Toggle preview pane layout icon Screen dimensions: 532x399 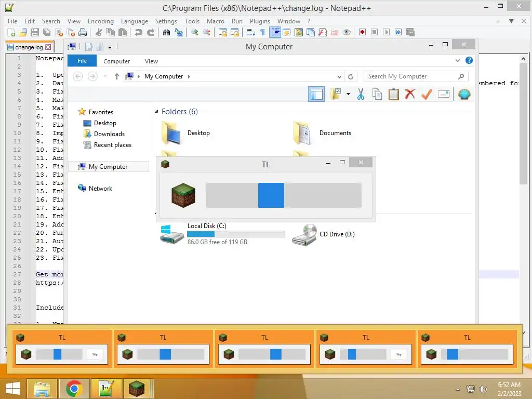click(x=316, y=95)
